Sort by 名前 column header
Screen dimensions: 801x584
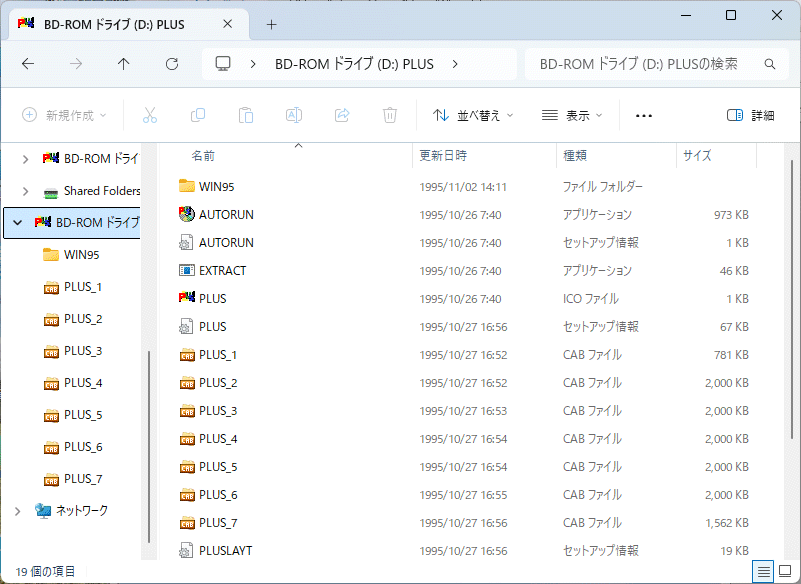point(203,156)
